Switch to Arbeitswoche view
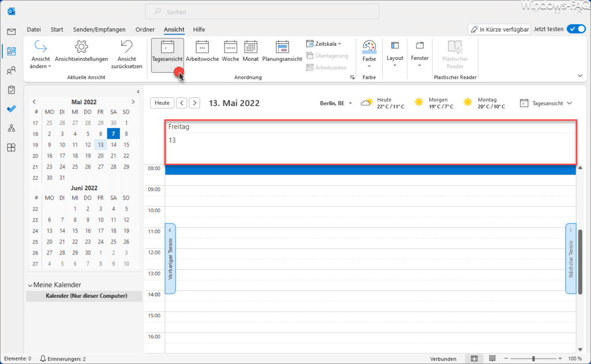 (x=202, y=51)
